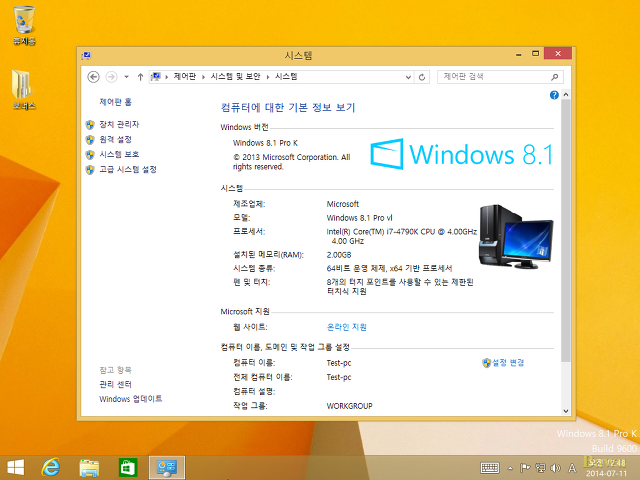Open the Start button on taskbar
This screenshot has height=480, width=640.
tap(16, 467)
